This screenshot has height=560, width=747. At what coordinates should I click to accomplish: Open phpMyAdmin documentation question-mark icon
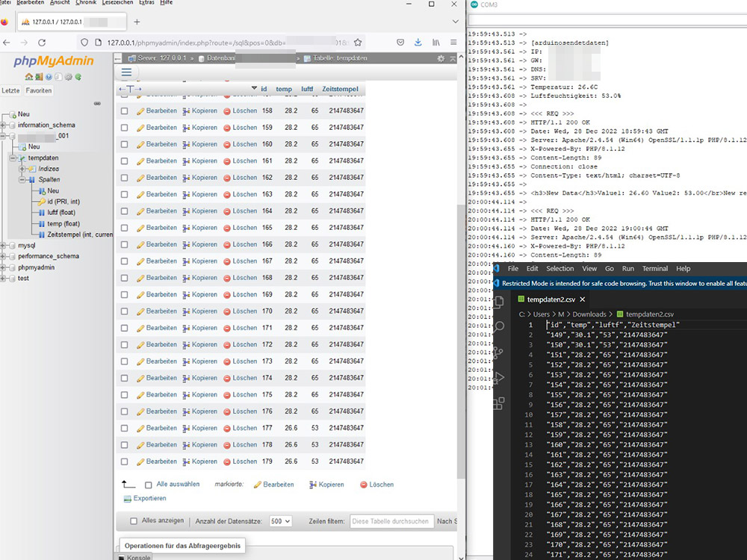tap(49, 77)
